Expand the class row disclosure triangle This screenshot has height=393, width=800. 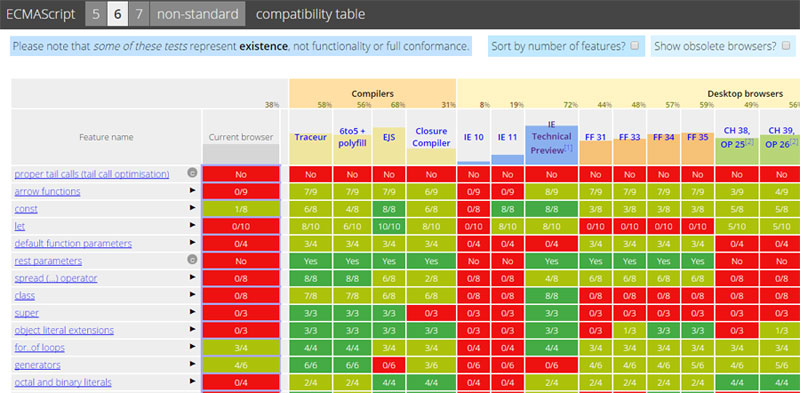(x=193, y=294)
